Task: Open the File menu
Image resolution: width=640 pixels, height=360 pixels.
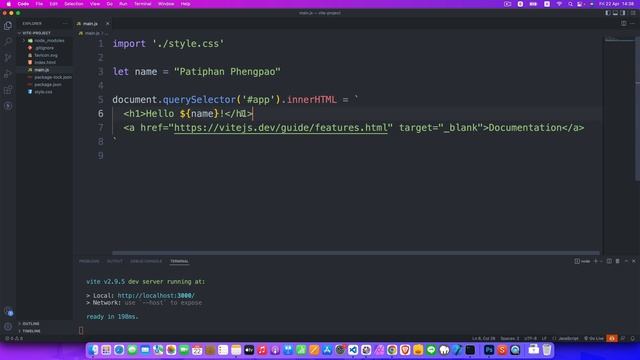Action: (39, 4)
